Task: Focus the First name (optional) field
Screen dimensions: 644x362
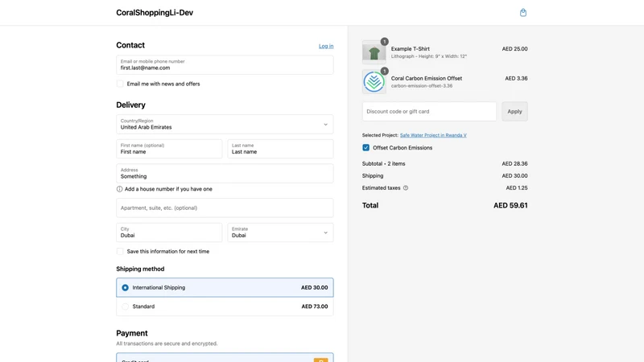Action: (x=169, y=149)
